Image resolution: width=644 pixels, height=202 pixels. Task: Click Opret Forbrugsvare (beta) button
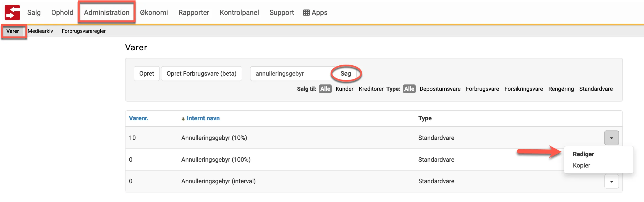(201, 74)
